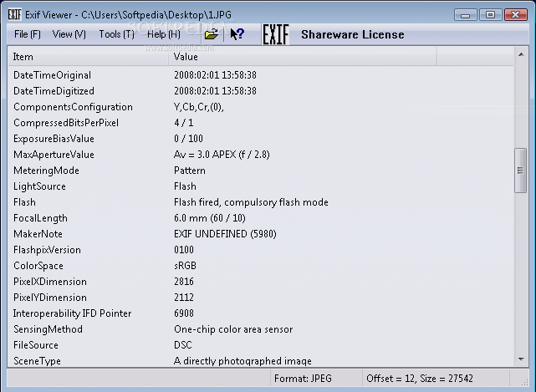
Task: Open the View (V) menu
Action: tap(69, 34)
